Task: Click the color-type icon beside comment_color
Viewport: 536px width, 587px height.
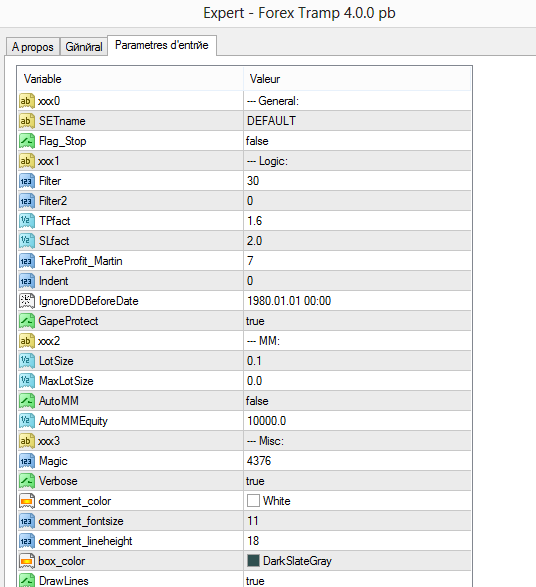Action: (27, 501)
